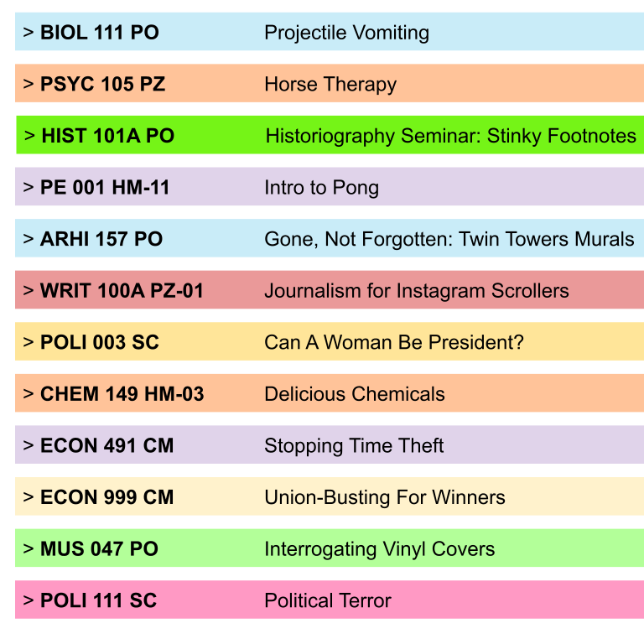
Task: Open "Historiography Seminar: Stinky Footnotes" title
Action: (x=450, y=136)
